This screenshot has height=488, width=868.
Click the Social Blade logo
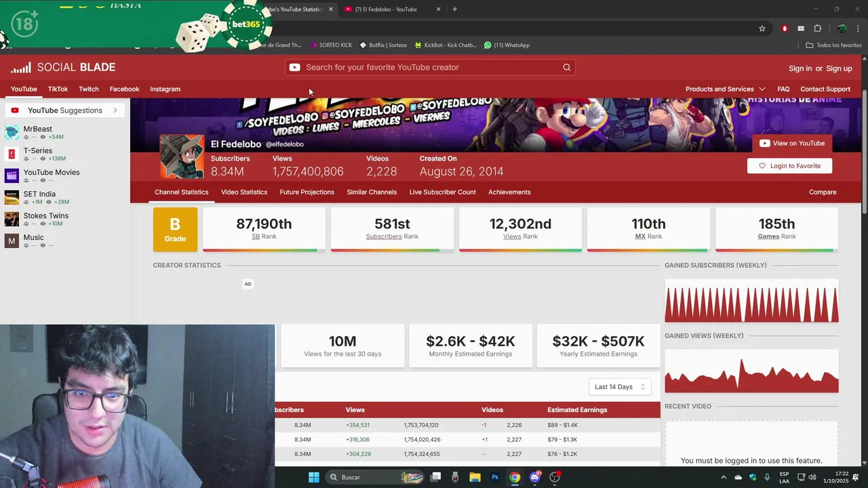coord(63,67)
